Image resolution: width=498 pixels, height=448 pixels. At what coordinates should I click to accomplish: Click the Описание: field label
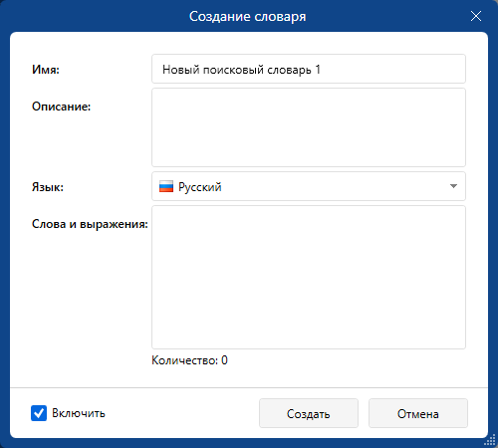click(61, 107)
